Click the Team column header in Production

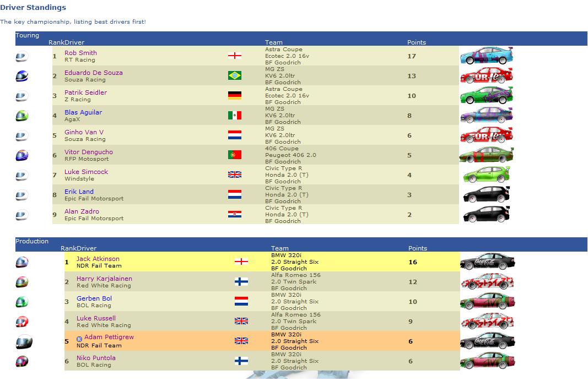point(280,248)
